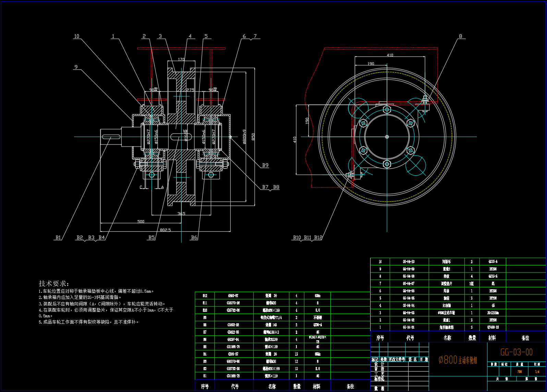This screenshot has width=547, height=392.
Task: Click the 410 horizontal dimension above wheel
Action: [x=390, y=55]
